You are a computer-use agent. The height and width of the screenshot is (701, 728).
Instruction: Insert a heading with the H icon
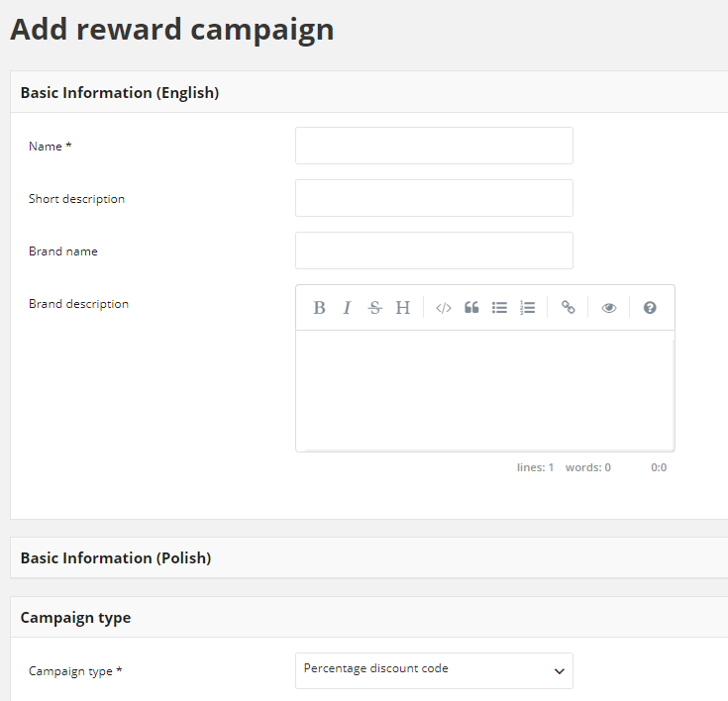point(402,308)
